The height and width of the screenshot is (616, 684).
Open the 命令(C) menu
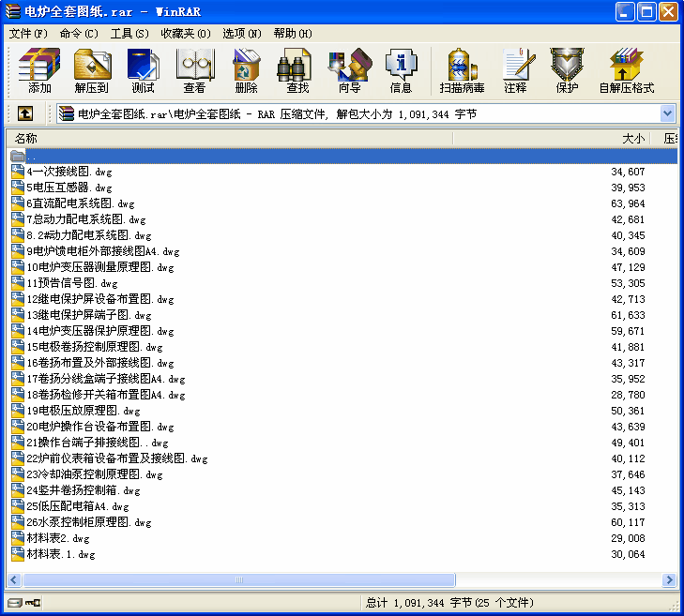79,34
